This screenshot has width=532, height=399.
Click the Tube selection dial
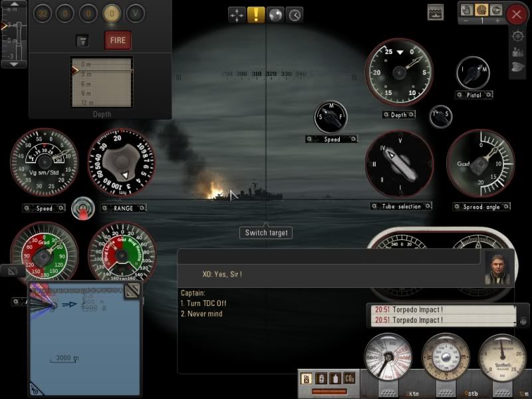(x=399, y=164)
